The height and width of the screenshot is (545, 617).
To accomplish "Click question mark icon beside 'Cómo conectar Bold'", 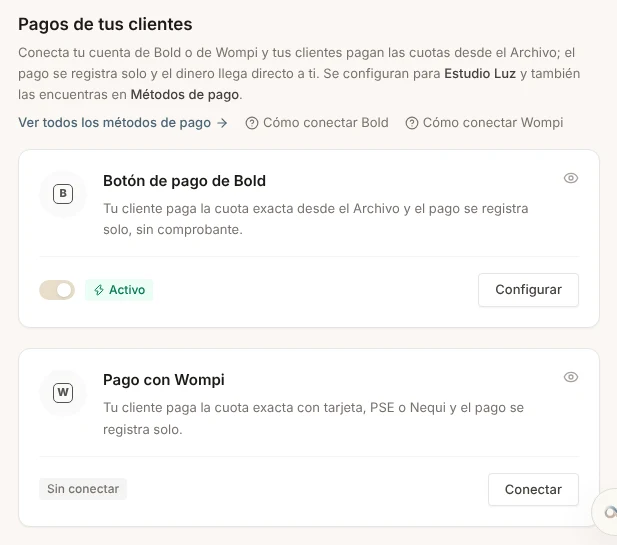I will click(252, 124).
